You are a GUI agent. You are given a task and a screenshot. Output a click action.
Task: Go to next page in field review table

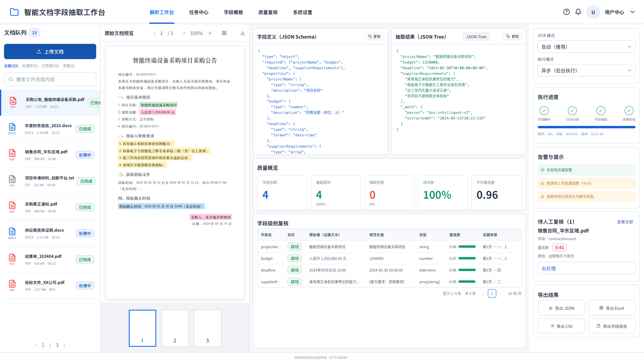click(x=500, y=294)
